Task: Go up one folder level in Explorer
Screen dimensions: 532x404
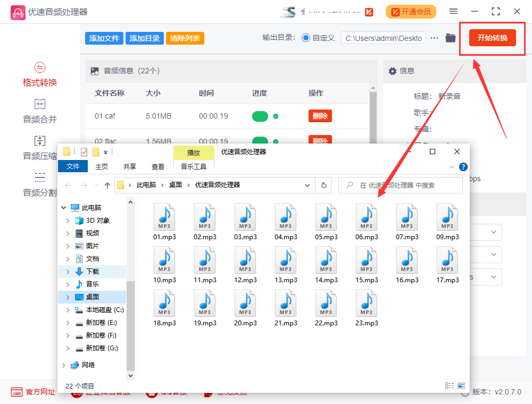Action: pos(107,186)
